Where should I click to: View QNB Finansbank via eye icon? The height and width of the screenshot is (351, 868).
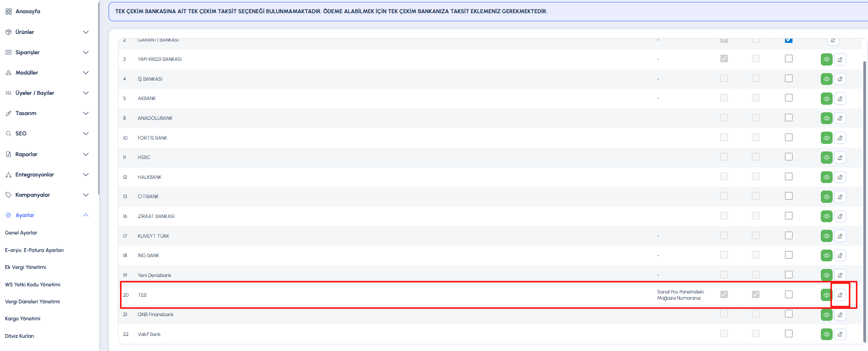[x=826, y=315]
